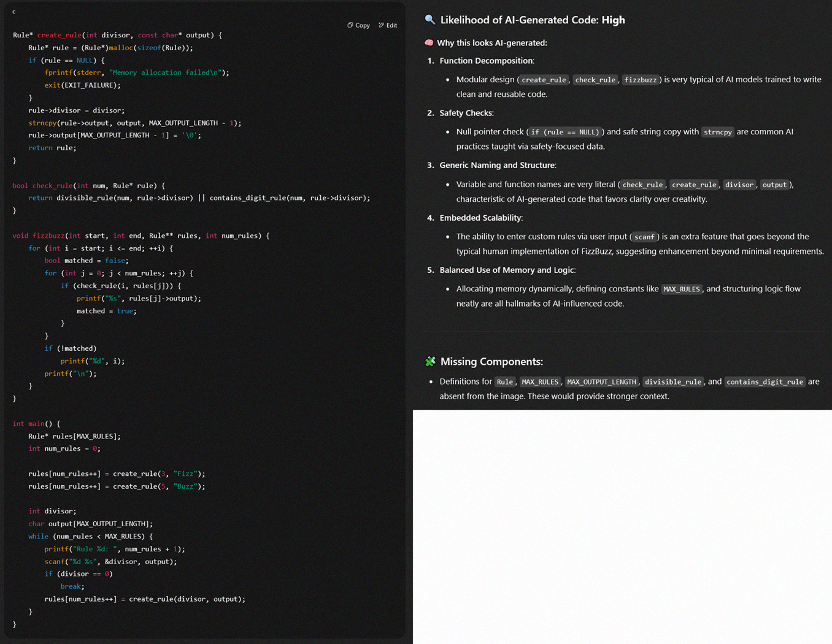This screenshot has height=644, width=832.
Task: Click the 'Rule* rules[MAX_RULES];' code line
Action: coord(74,436)
